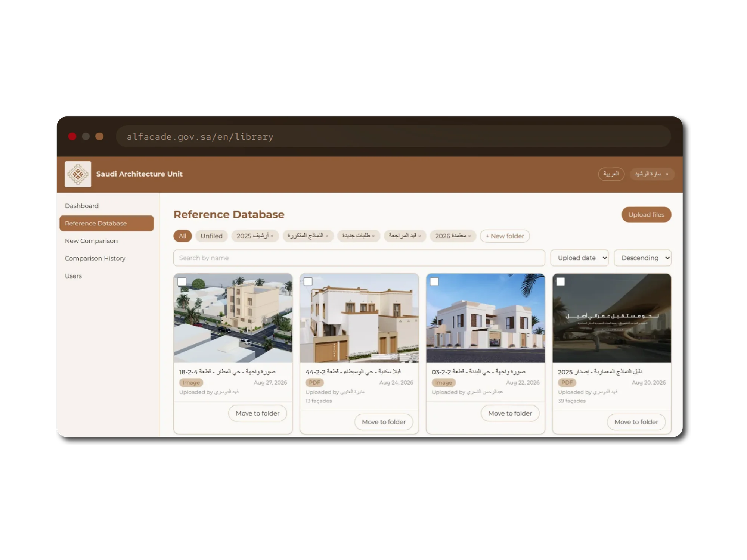Screen dimensions: 747x560
Task: Click the PDF badge on the 13 façades card
Action: pyautogui.click(x=314, y=383)
